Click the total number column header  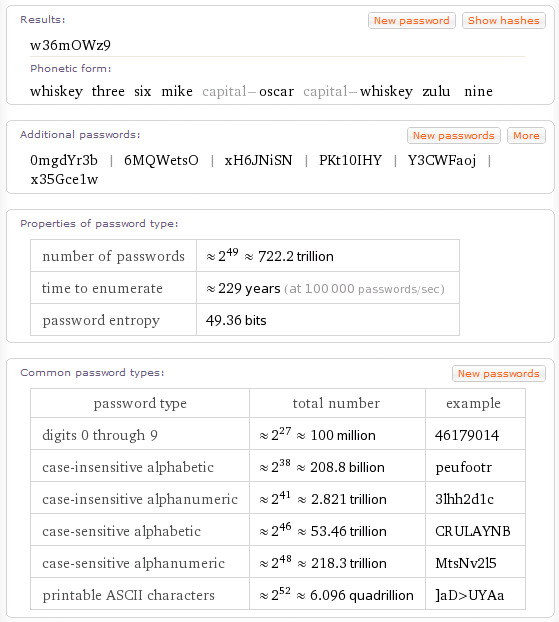click(336, 403)
